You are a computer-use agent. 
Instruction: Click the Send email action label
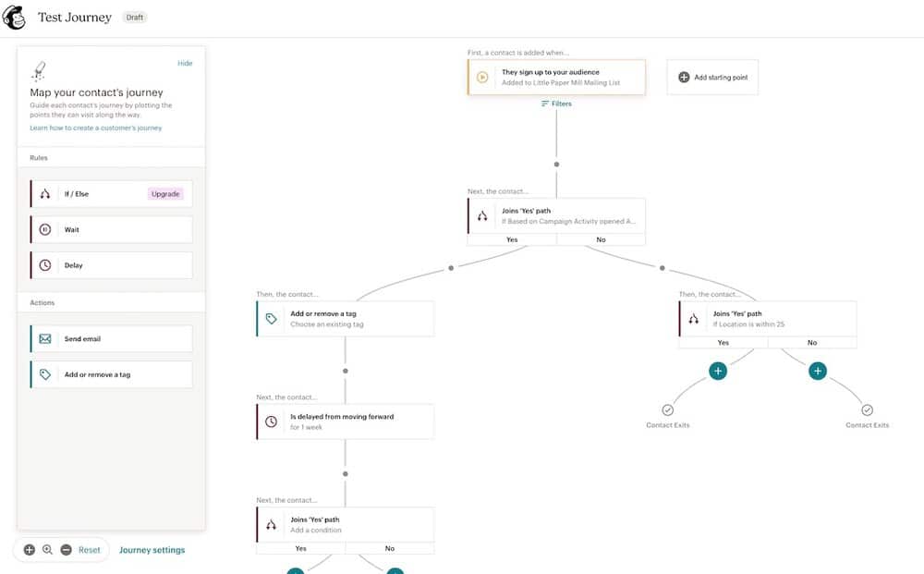82,339
